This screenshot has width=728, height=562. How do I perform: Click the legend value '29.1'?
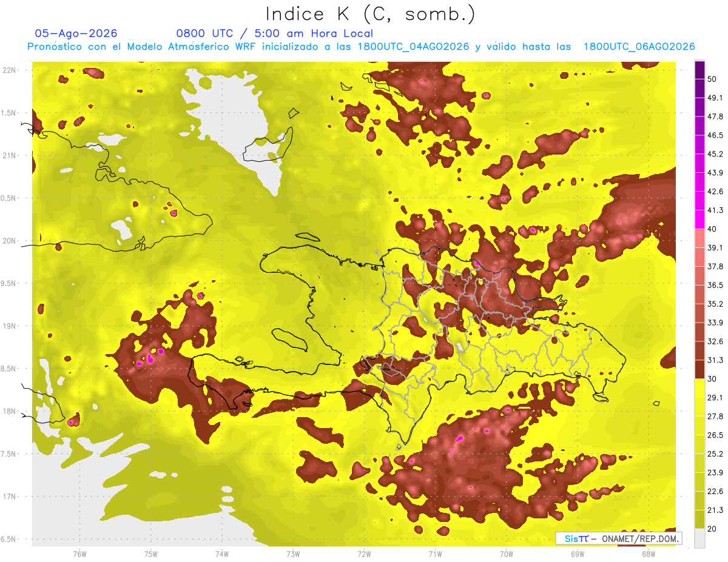pyautogui.click(x=715, y=398)
